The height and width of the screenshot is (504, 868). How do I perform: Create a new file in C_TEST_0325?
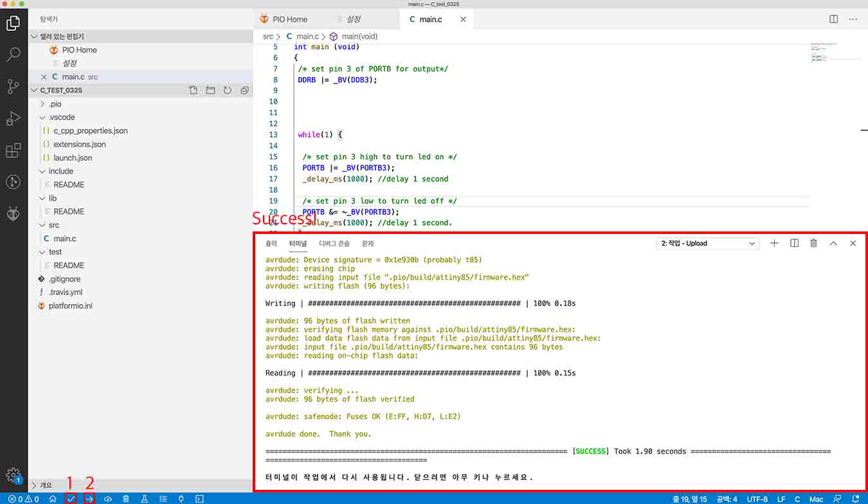point(193,91)
